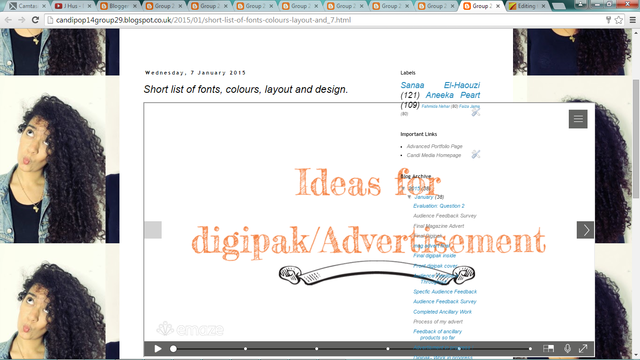Go to the previous emaze slide
640x360 pixels.
153,230
